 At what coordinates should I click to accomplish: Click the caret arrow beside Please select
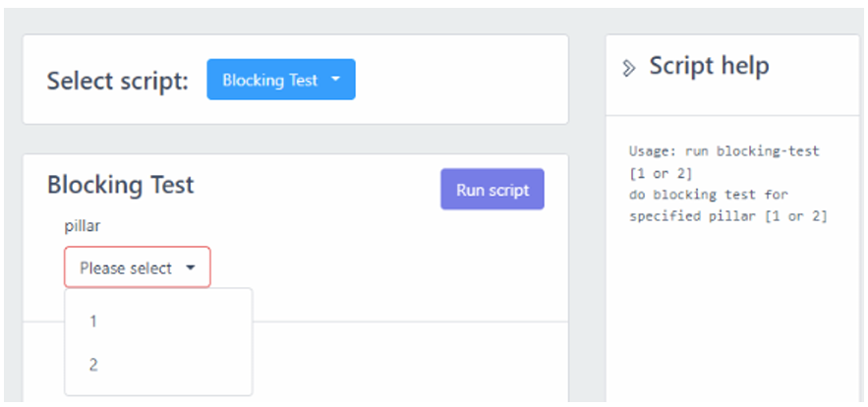pos(190,267)
